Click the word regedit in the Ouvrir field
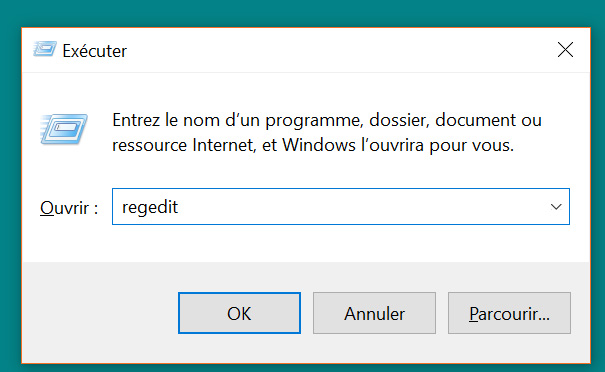 click(x=150, y=208)
